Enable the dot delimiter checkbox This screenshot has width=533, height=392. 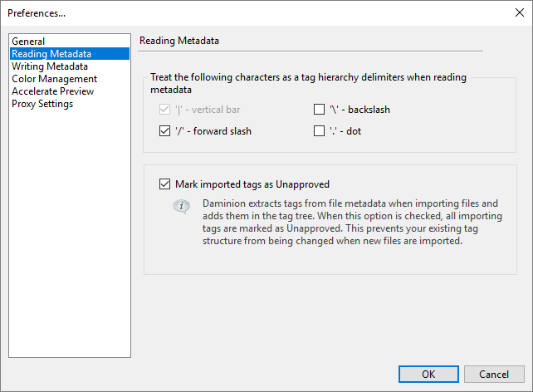point(320,131)
